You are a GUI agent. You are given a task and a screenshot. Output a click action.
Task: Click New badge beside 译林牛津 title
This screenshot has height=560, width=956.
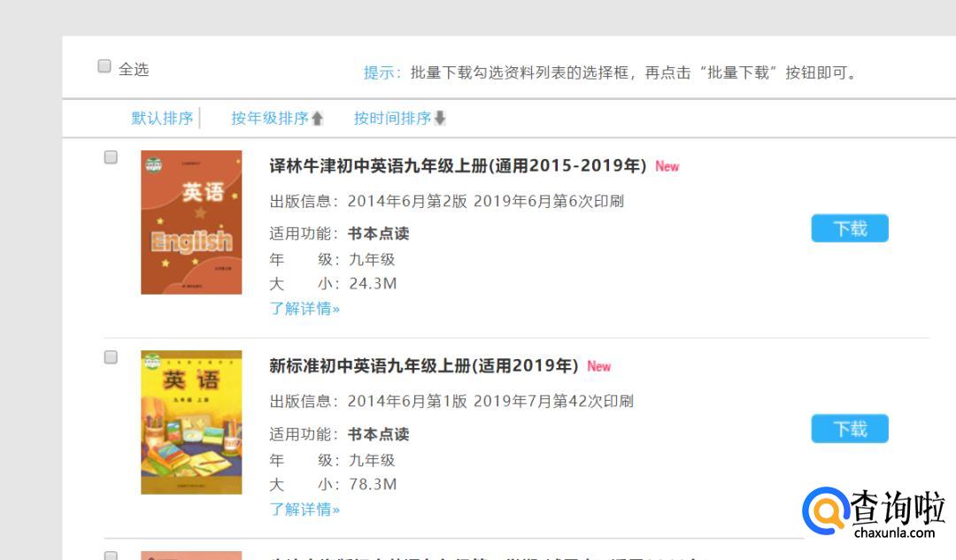pos(667,166)
